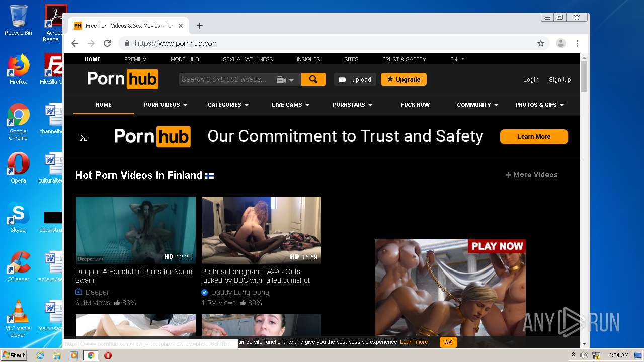
Task: Open Chrome's three-dot menu
Action: [x=578, y=43]
